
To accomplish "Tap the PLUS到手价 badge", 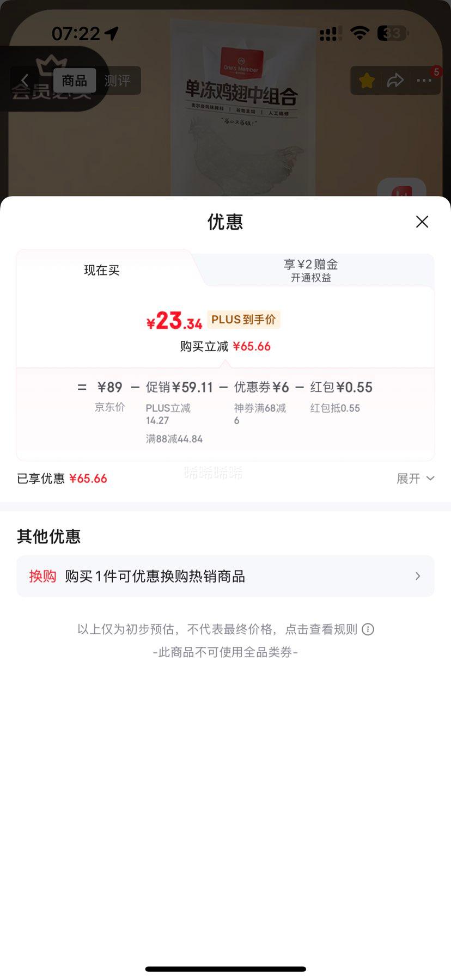I will pyautogui.click(x=243, y=320).
